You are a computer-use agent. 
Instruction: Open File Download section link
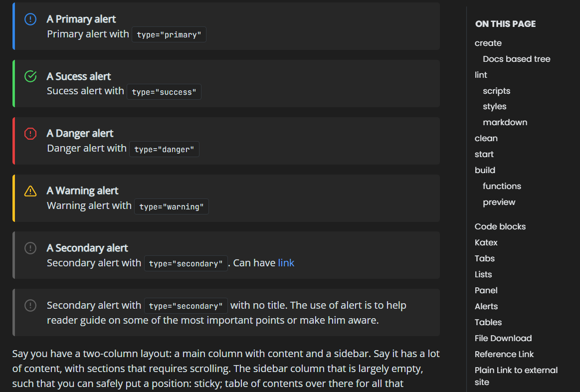pos(503,338)
